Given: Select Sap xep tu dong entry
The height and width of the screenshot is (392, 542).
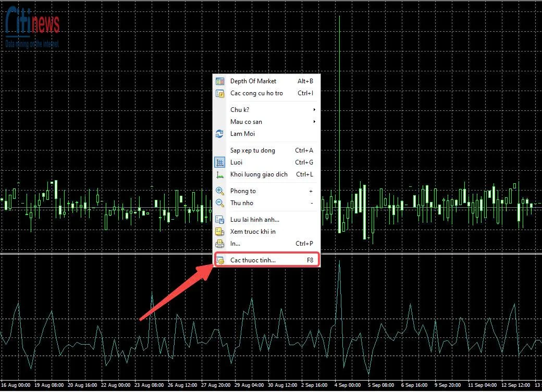Looking at the screenshot, I should coord(266,150).
